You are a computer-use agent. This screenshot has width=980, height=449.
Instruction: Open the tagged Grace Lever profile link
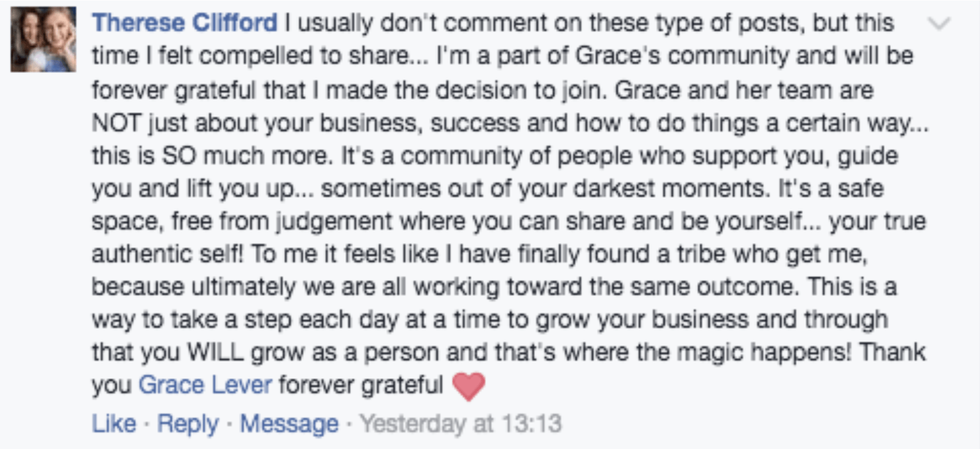205,385
